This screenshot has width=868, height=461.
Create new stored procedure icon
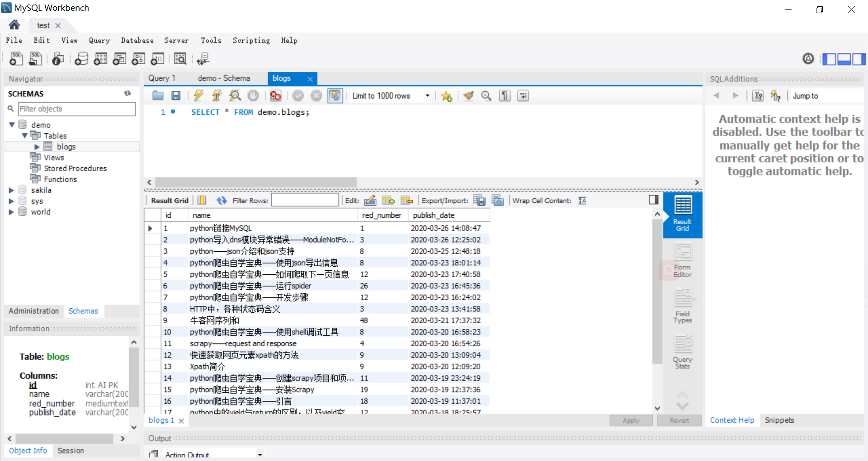click(138, 59)
